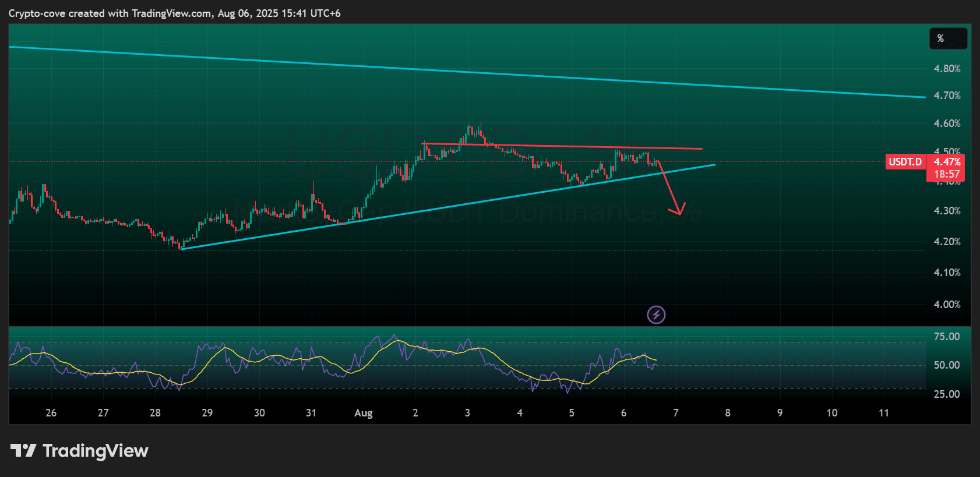Click the 4.80% price axis label
The image size is (980, 477).
tap(947, 69)
